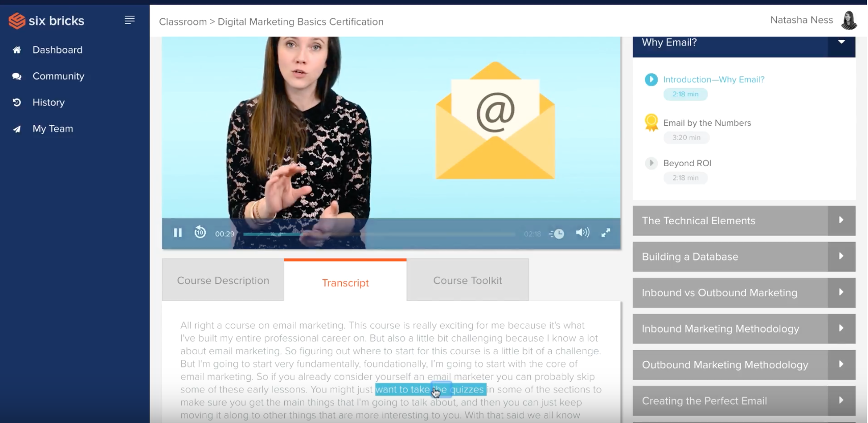Open the Dashboard menu item
The height and width of the screenshot is (423, 868).
[58, 50]
